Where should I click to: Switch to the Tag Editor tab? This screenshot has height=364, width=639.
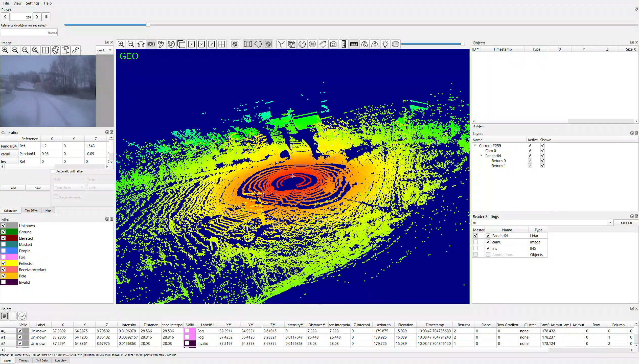click(x=31, y=210)
